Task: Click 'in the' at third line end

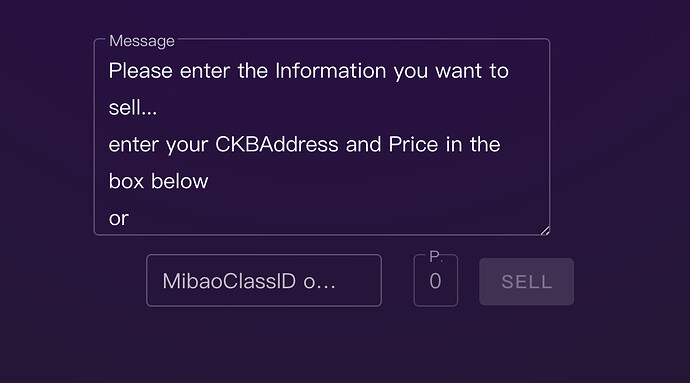Action: [x=473, y=144]
